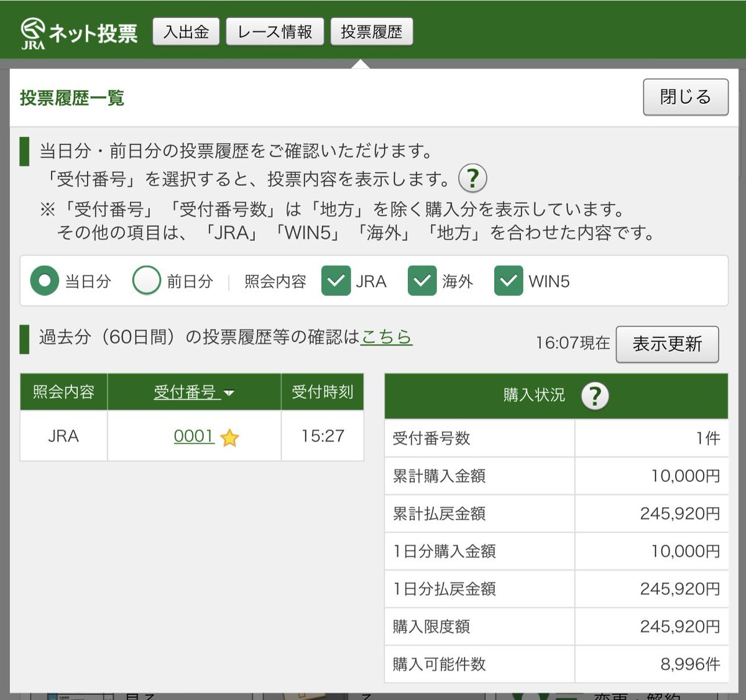The height and width of the screenshot is (700, 746).
Task: Click the 受付番号数 value 1件
Action: pos(708,438)
